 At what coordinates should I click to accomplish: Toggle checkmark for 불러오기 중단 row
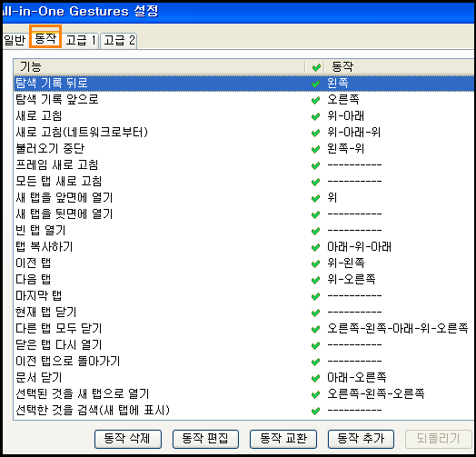[315, 149]
